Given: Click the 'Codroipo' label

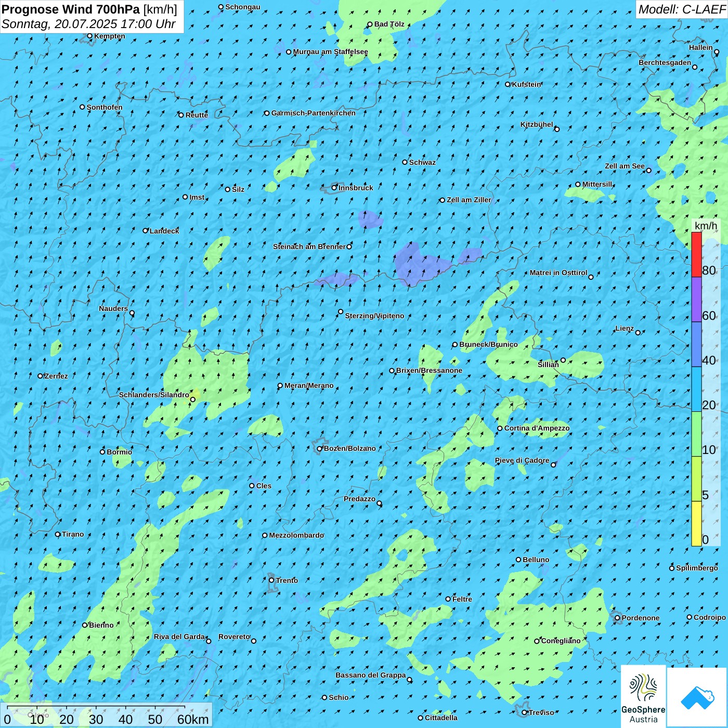Looking at the screenshot, I should (710, 617).
